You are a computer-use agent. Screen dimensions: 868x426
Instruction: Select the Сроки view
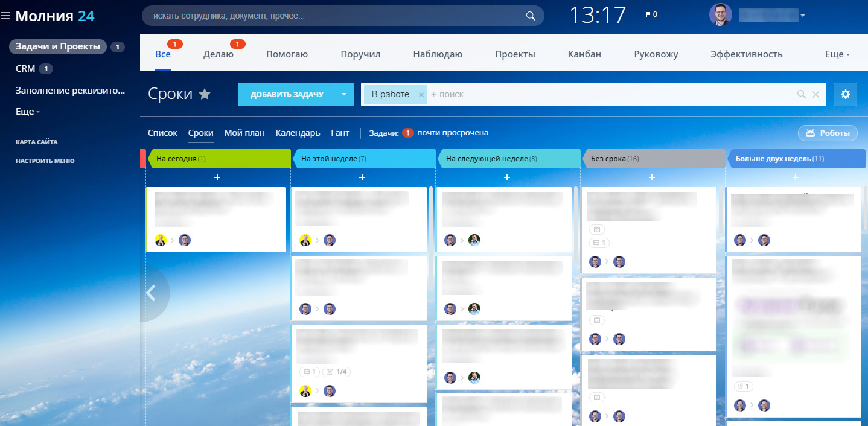pyautogui.click(x=201, y=133)
